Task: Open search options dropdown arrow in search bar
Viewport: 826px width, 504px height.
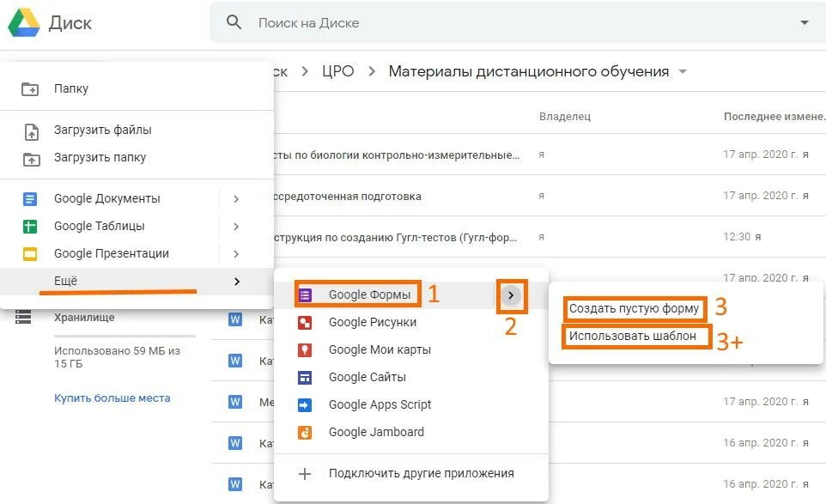Action: [805, 22]
